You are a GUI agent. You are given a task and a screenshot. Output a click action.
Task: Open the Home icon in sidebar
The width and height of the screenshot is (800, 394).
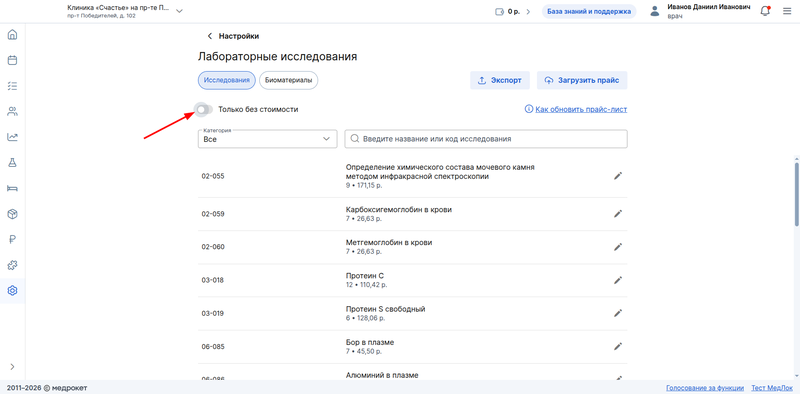[12, 35]
